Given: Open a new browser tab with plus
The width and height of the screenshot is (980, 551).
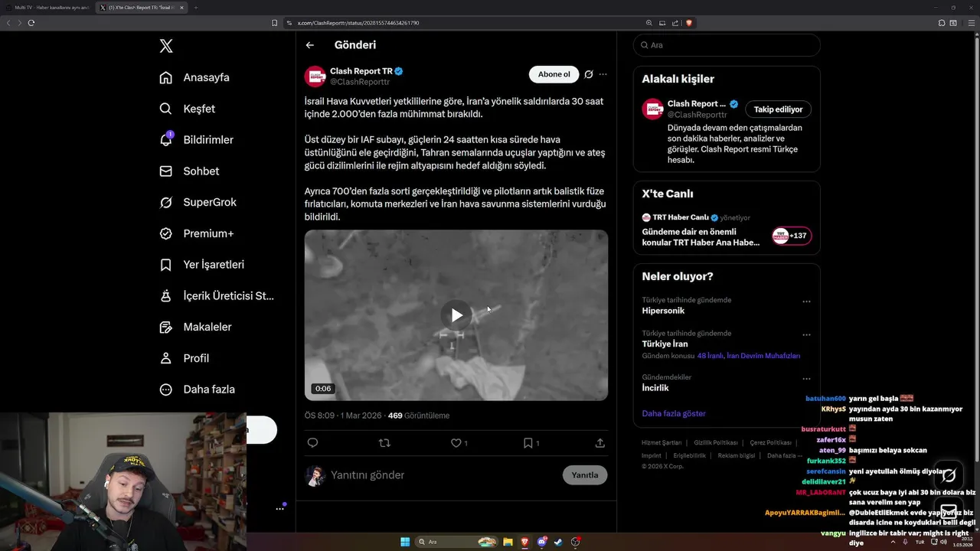Looking at the screenshot, I should [195, 8].
